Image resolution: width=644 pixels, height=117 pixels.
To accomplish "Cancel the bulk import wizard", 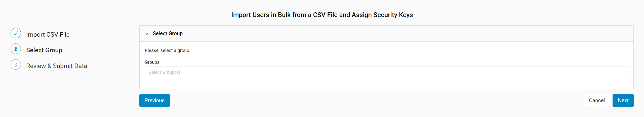I will tap(597, 100).
